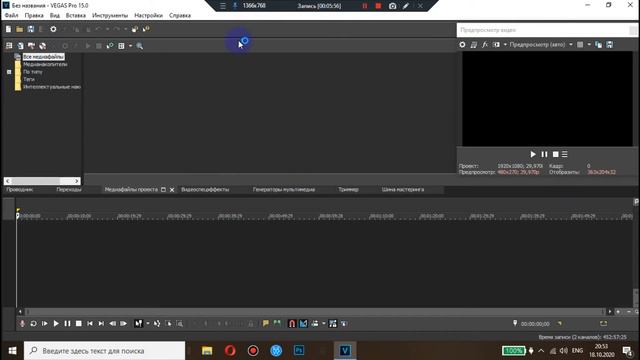640x360 pixels.
Task: Toggle snapping magnet icon
Action: (292, 324)
